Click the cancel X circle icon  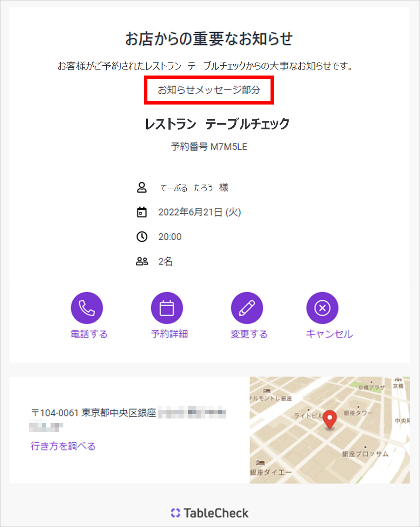[x=322, y=308]
